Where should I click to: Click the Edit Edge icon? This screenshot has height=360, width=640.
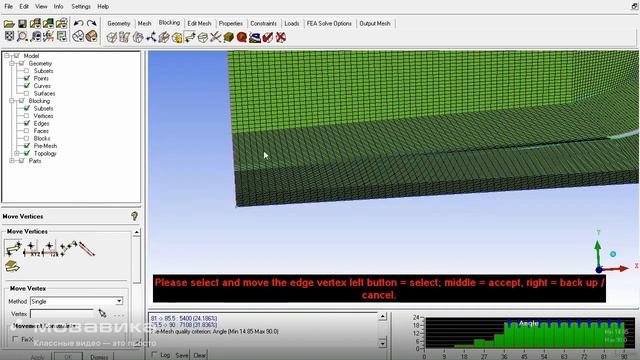(216, 38)
